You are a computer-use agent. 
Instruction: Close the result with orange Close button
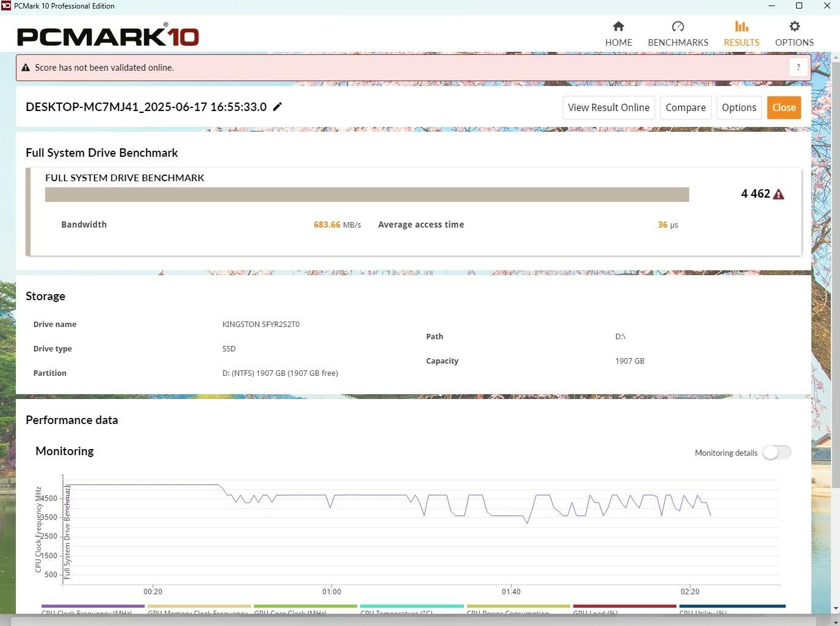click(x=783, y=107)
